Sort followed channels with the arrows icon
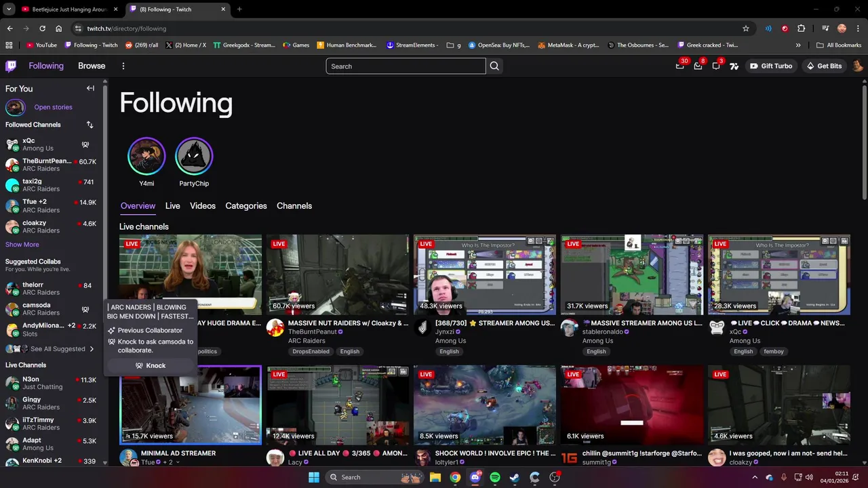The image size is (868, 488). click(90, 125)
